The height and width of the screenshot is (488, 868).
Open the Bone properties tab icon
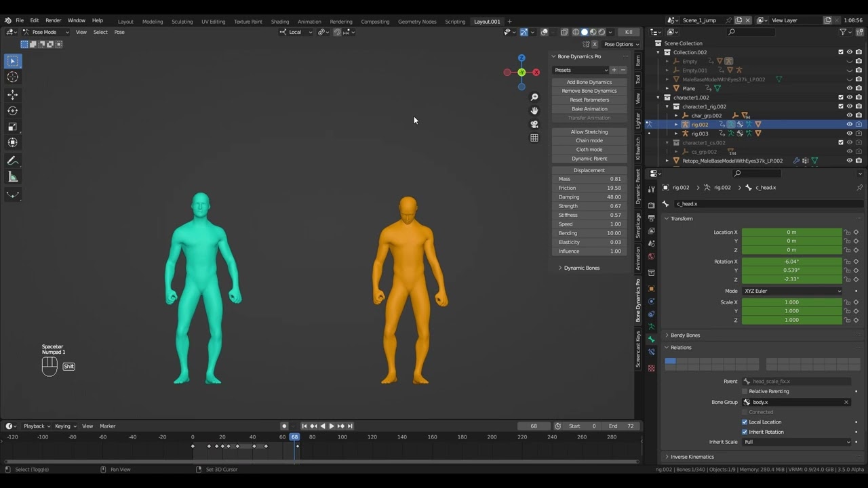[x=652, y=339]
